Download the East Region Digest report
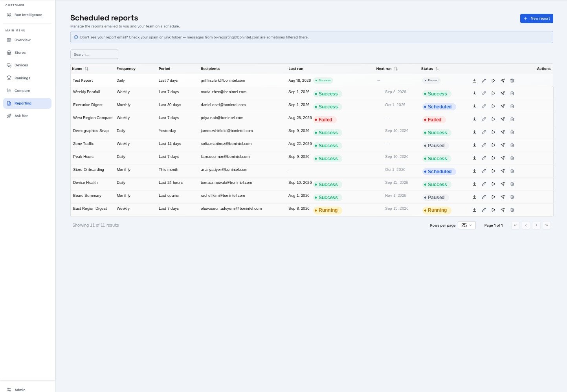 point(474,210)
